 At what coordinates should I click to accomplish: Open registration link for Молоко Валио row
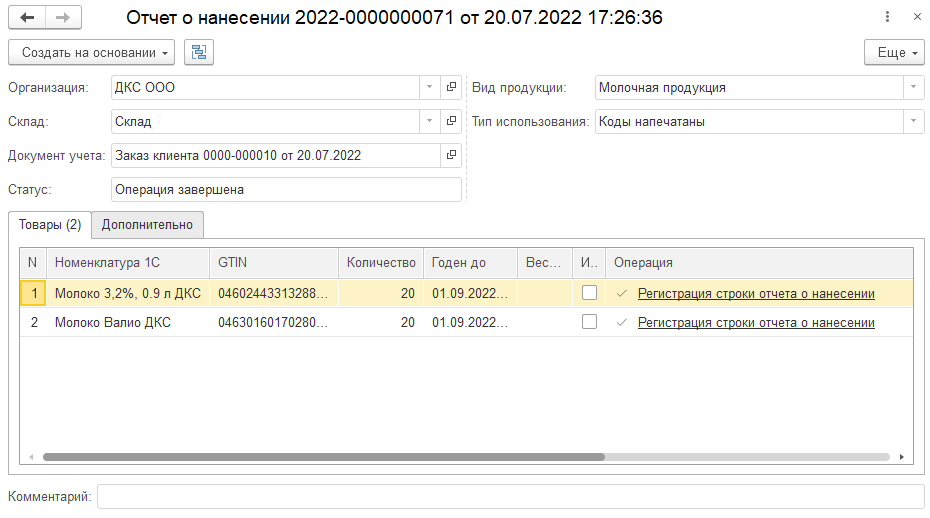coord(756,323)
